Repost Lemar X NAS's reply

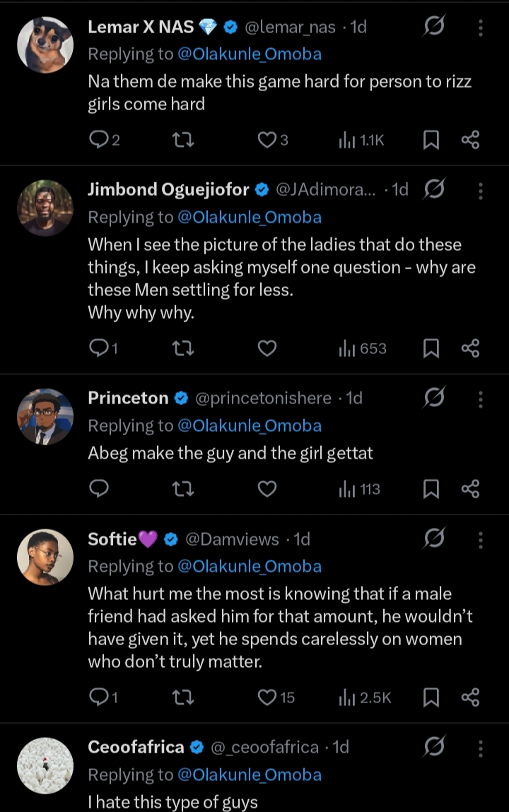click(x=184, y=141)
